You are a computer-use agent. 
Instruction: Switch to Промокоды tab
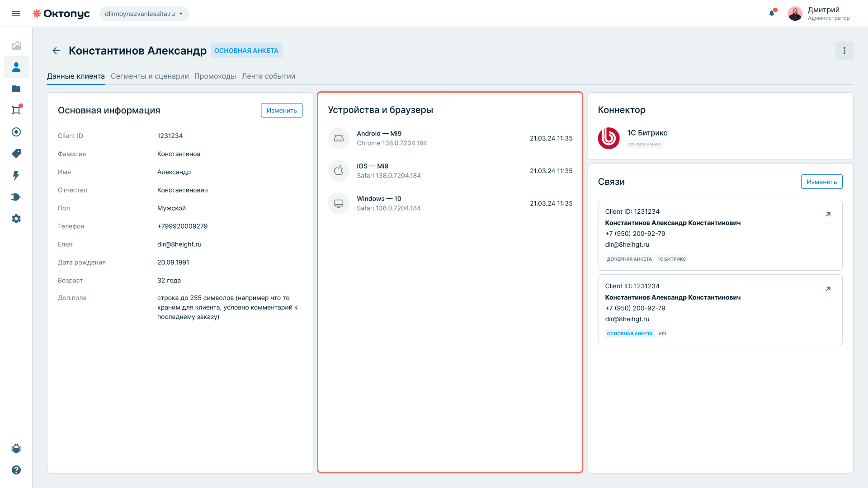[215, 76]
